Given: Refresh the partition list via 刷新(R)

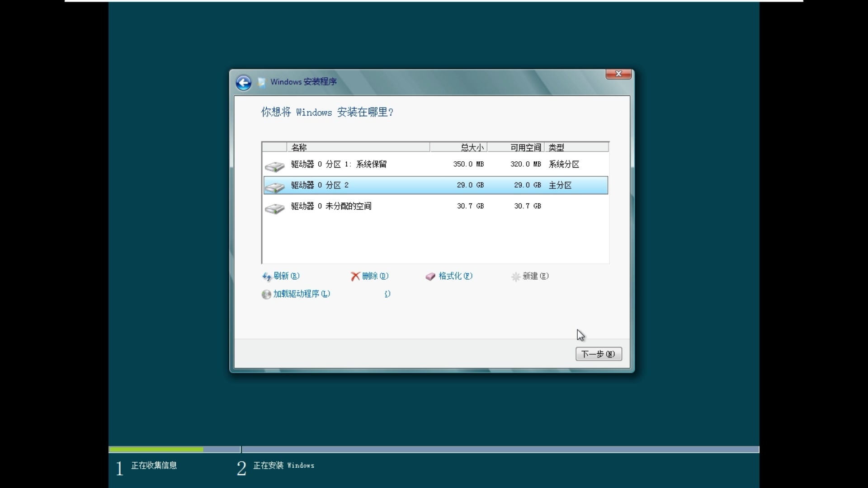Looking at the screenshot, I should [x=286, y=276].
